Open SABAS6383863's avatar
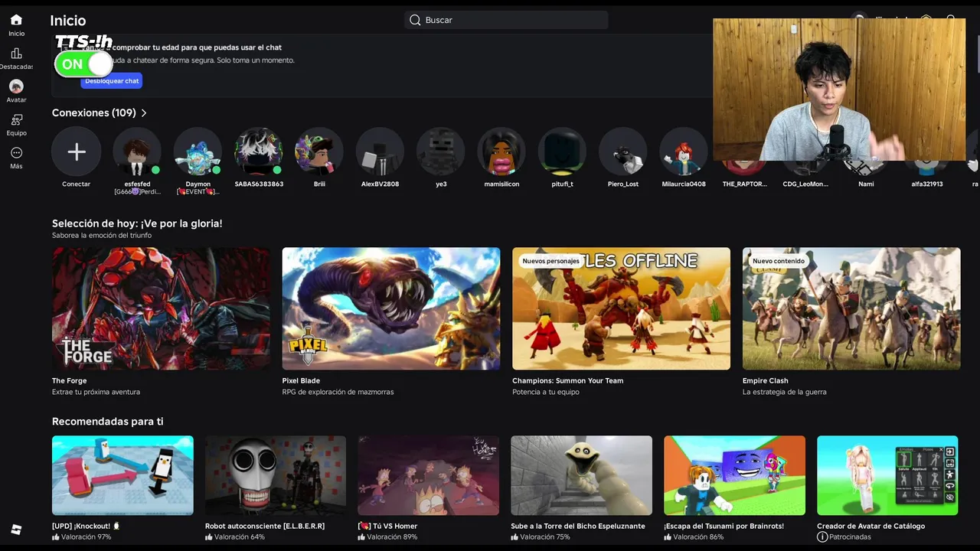 pyautogui.click(x=259, y=152)
